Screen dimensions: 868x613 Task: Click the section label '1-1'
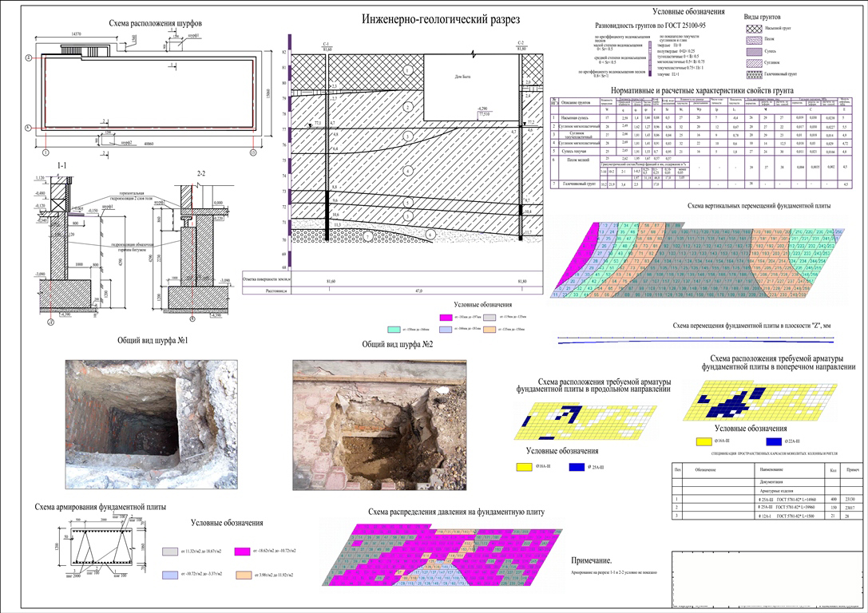62,166
